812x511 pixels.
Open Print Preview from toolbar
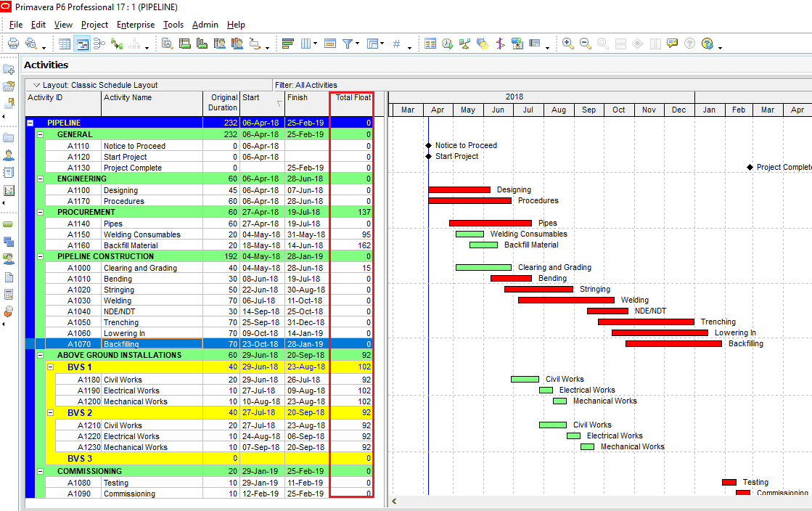(31, 44)
